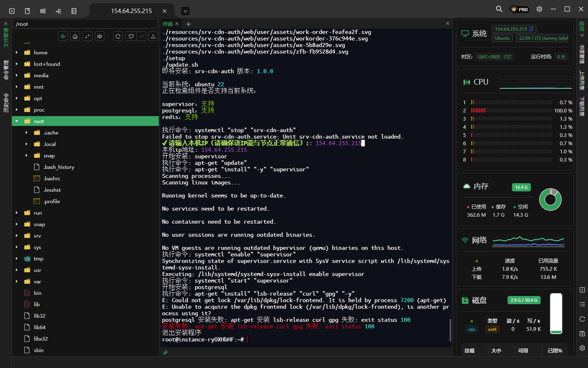
Task: Expand the .cache folder
Action: coord(27,133)
